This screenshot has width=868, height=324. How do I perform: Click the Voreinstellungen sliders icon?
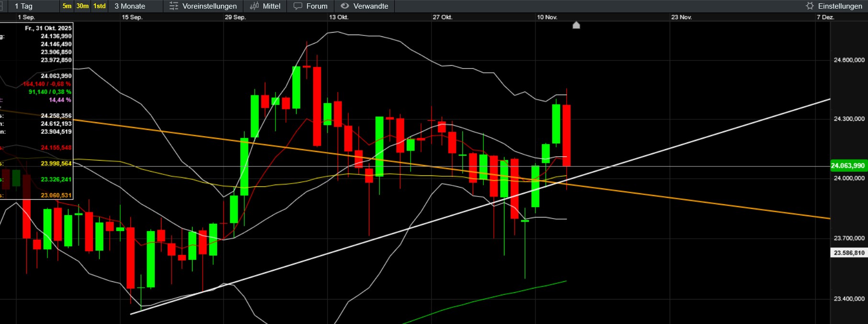pyautogui.click(x=173, y=6)
